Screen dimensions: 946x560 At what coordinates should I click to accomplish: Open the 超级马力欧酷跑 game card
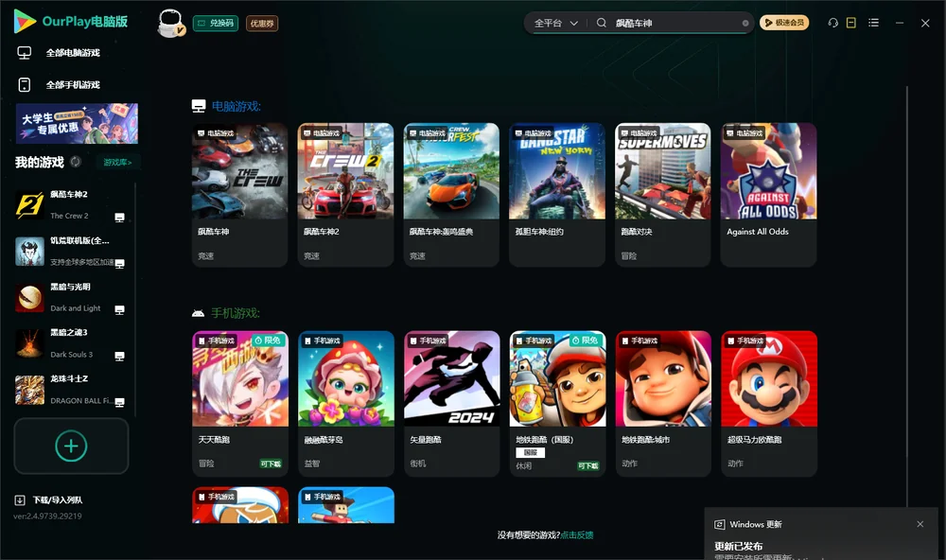(768, 403)
